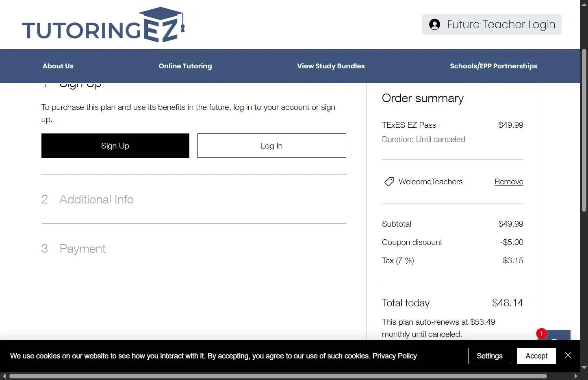This screenshot has width=588, height=380.
Task: Click the Order summary heading
Action: pos(423,98)
